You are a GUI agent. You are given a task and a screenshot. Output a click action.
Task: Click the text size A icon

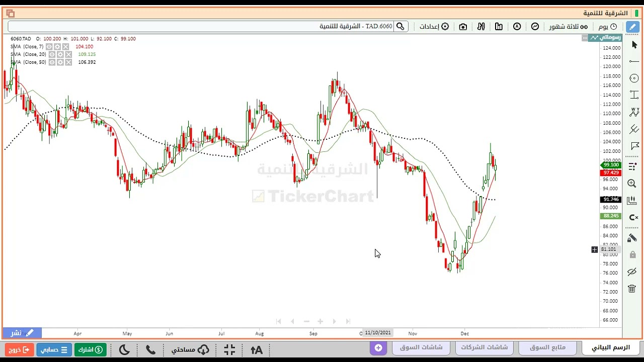[x=256, y=349]
